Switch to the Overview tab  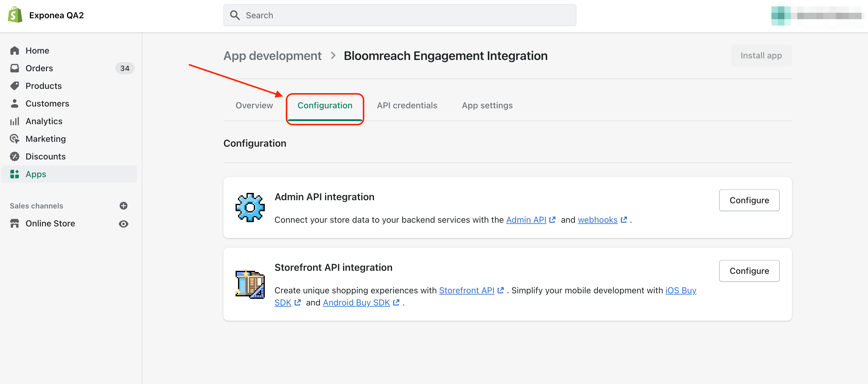point(254,105)
